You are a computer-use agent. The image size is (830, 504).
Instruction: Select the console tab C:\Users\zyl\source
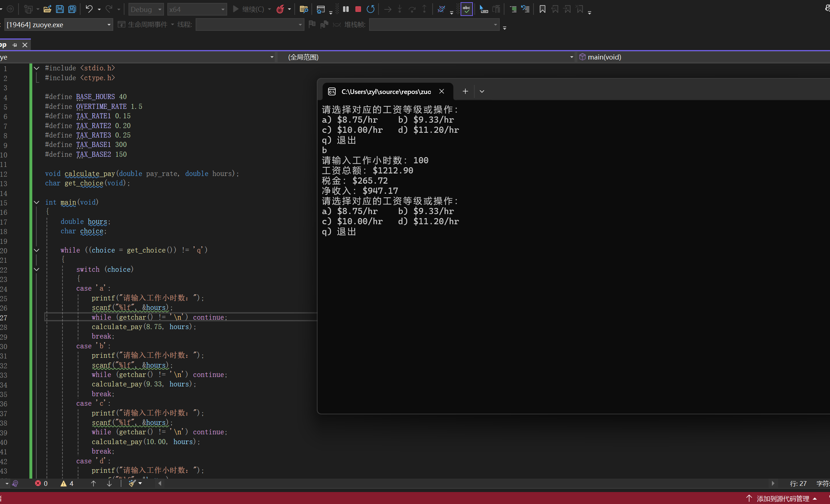coord(385,91)
